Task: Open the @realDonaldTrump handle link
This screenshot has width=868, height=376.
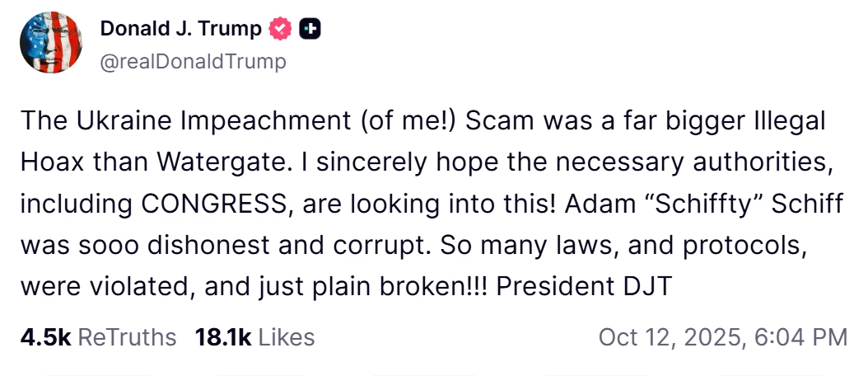Action: [x=193, y=61]
